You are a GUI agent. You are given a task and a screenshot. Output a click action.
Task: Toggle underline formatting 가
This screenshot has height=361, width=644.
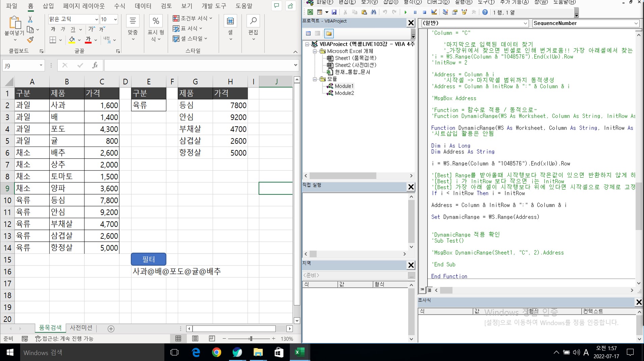[73, 29]
